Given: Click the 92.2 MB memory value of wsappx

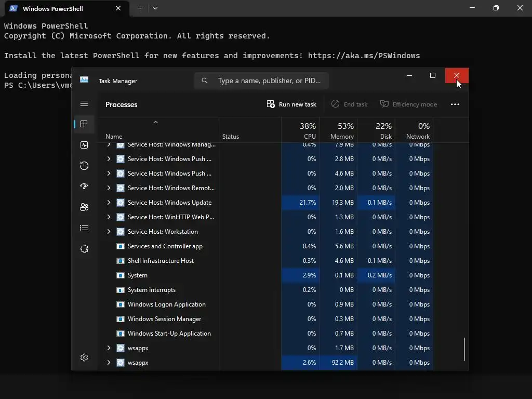Looking at the screenshot, I should point(343,362).
